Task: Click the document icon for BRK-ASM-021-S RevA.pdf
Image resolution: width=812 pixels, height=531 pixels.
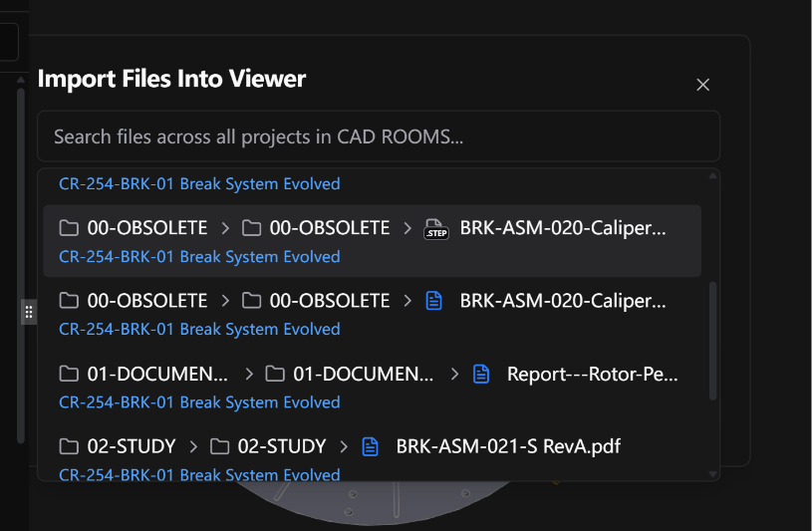Action: (370, 446)
